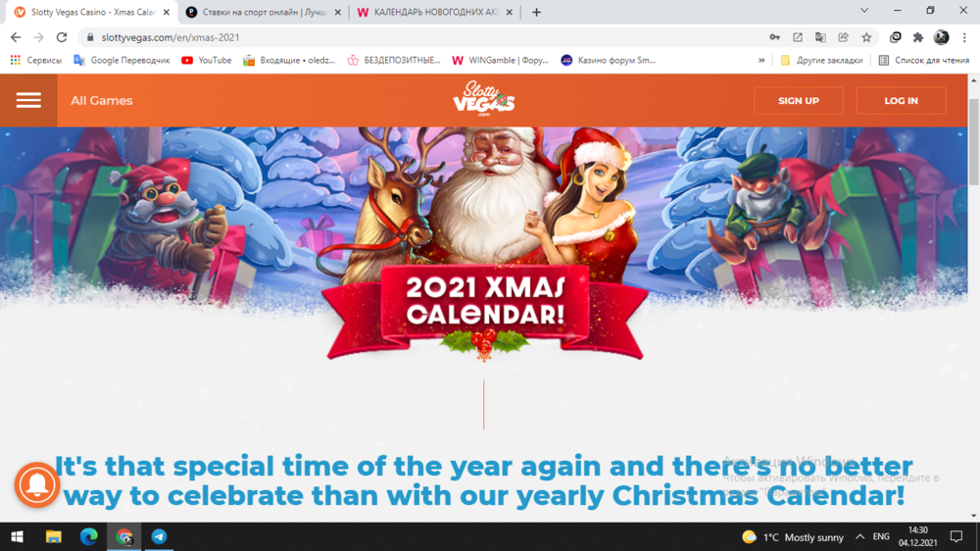Click the Slotty Vegas logo
Screen dimensions: 980x551
[483, 99]
